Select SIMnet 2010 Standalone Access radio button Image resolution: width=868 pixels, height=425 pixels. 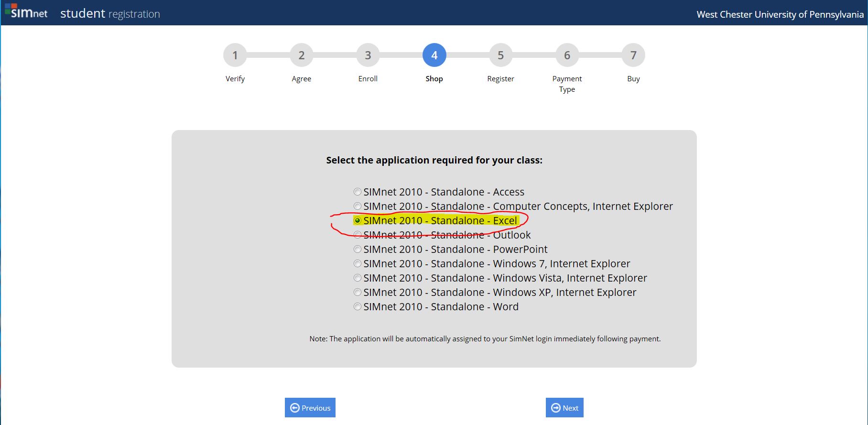tap(358, 192)
